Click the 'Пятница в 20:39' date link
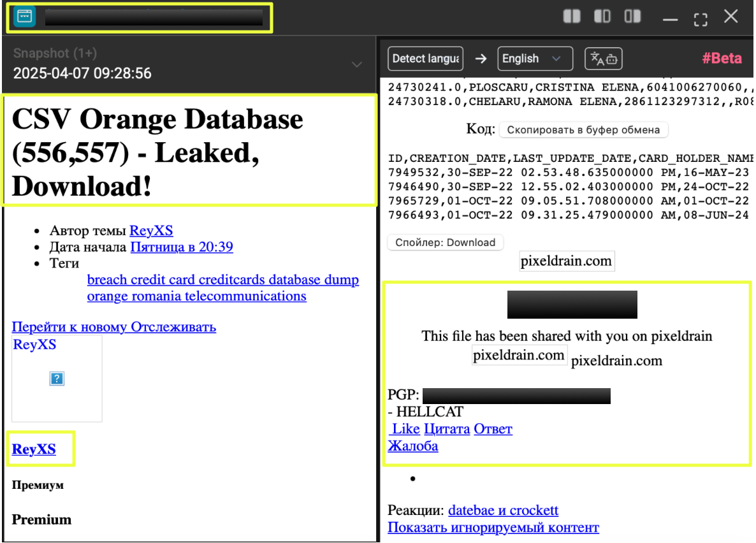 coord(182,247)
